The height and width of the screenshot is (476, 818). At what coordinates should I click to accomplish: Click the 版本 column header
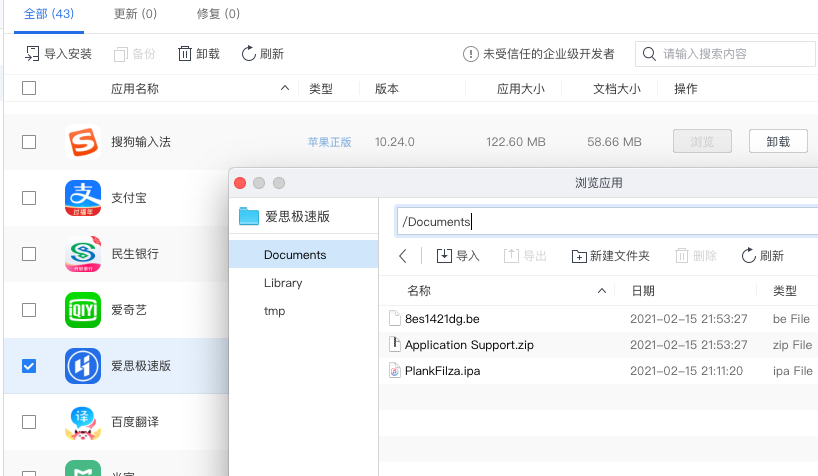coord(387,89)
